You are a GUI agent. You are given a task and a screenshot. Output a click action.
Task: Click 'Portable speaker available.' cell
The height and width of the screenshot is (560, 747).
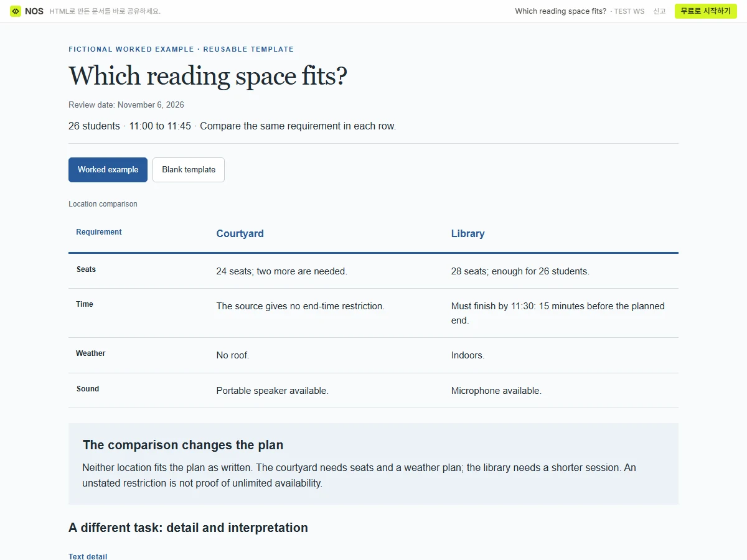[x=272, y=391]
